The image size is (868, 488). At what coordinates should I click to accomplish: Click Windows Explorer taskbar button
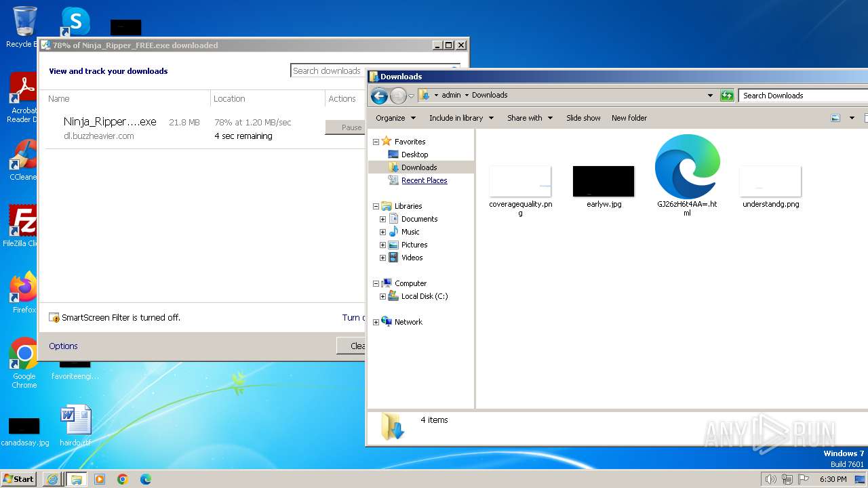tap(76, 479)
